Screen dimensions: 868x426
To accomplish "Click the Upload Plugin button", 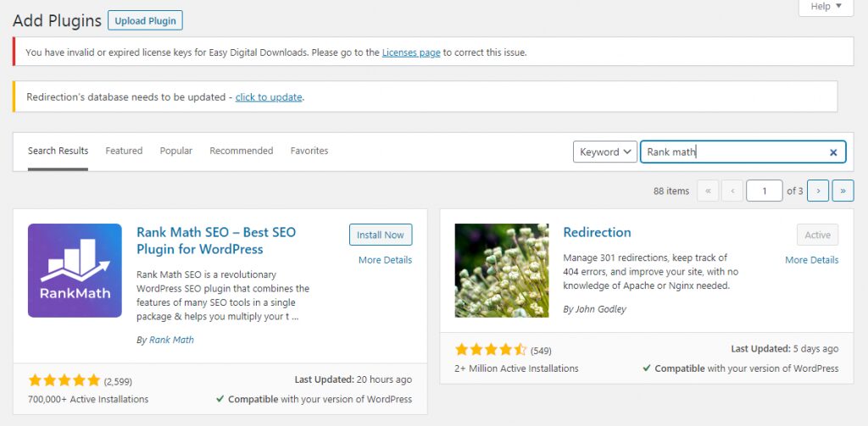I will 145,21.
